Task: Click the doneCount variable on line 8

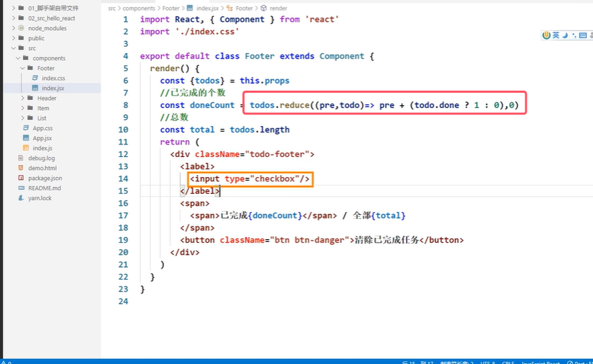Action: tap(212, 105)
